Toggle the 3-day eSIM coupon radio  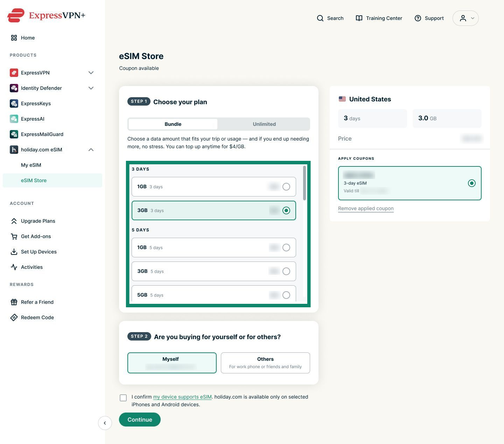(x=472, y=183)
